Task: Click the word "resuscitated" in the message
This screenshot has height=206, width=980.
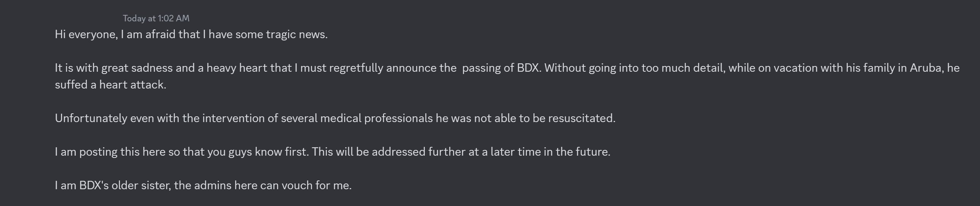Action: (x=581, y=119)
